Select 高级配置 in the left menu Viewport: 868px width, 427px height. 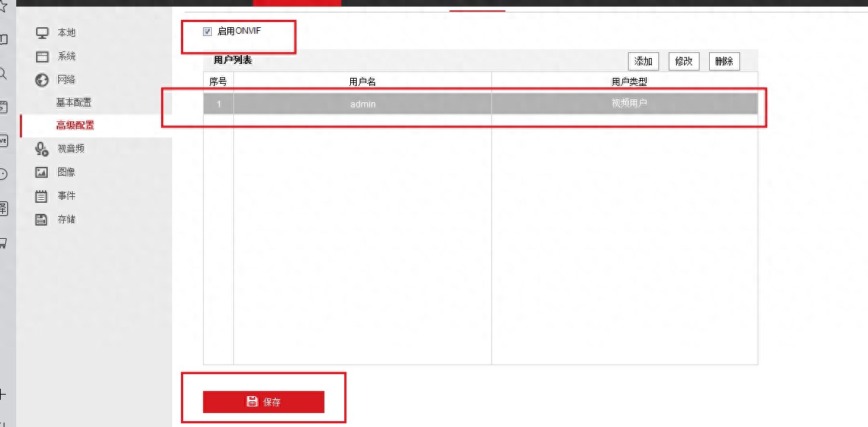pos(75,126)
